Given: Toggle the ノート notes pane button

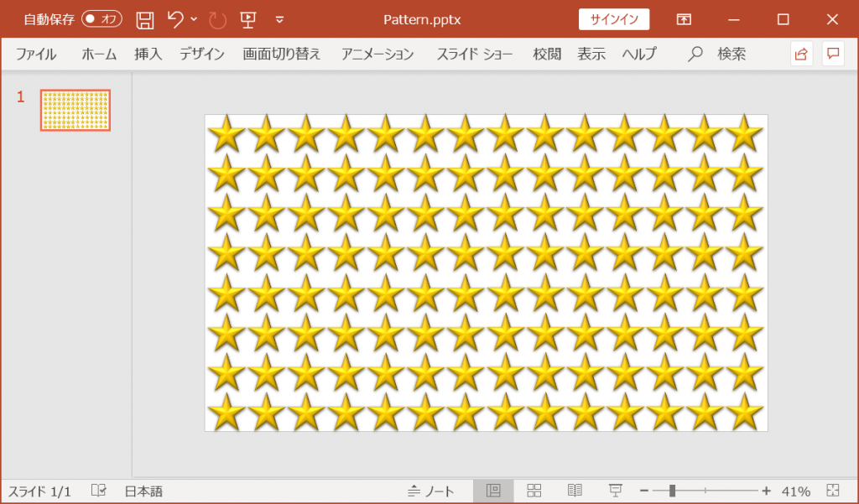Looking at the screenshot, I should click(x=431, y=491).
